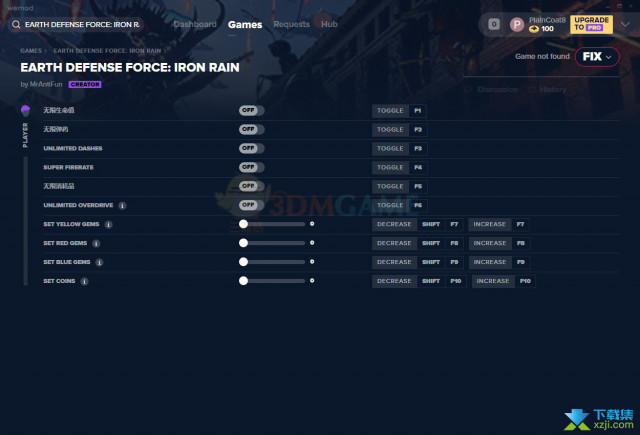Switch on Unlimited Overdrive
Screen dimensions: 640x435
251,205
